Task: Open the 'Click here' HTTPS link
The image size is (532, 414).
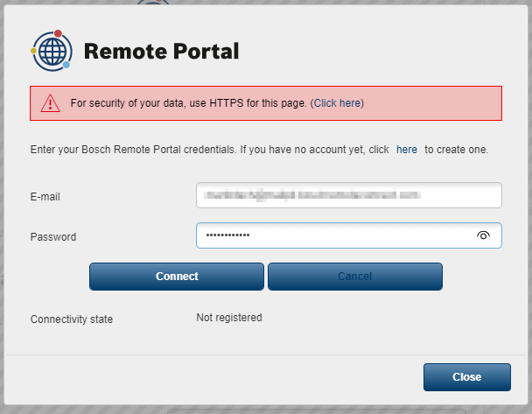Action: tap(337, 103)
